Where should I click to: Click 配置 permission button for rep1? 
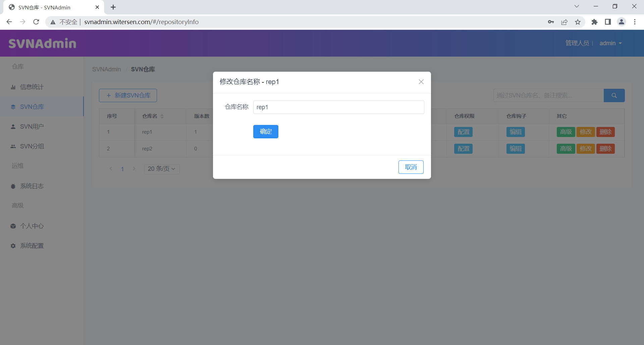click(x=463, y=132)
